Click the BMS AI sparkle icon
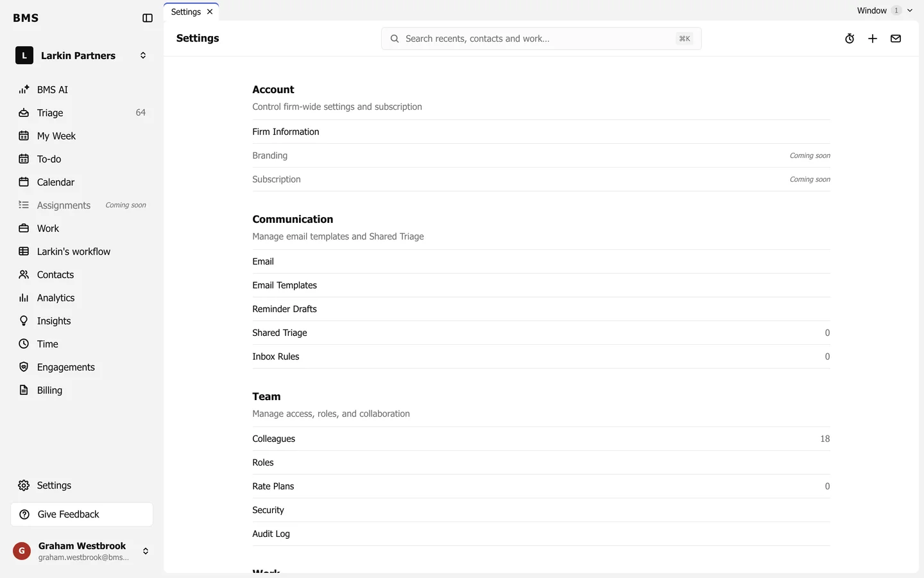Image resolution: width=924 pixels, height=578 pixels. (x=24, y=89)
